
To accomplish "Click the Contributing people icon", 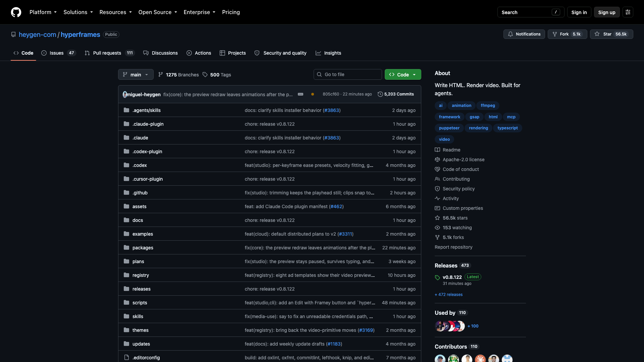I will coord(437,179).
